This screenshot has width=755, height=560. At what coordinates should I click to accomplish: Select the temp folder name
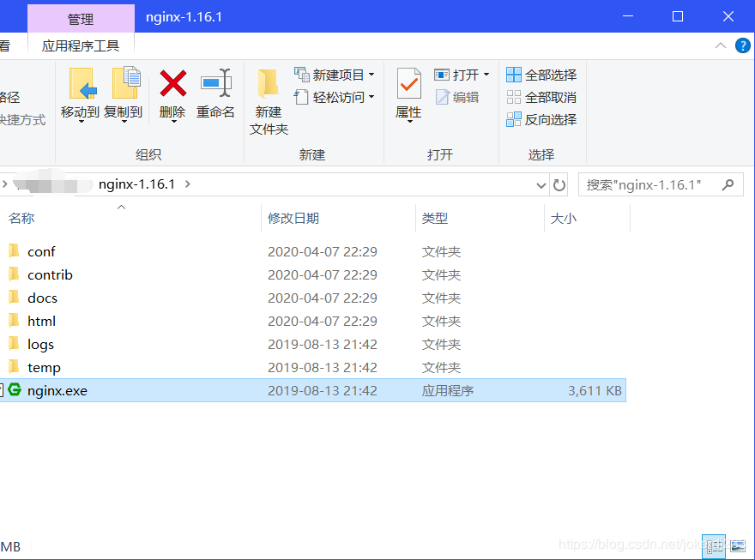click(44, 368)
